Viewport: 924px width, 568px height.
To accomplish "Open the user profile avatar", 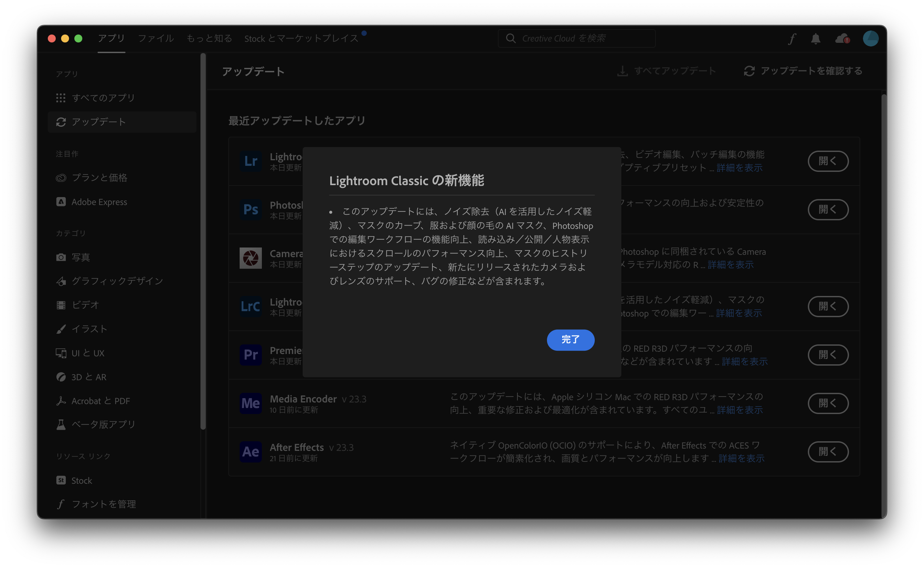I will tap(870, 39).
